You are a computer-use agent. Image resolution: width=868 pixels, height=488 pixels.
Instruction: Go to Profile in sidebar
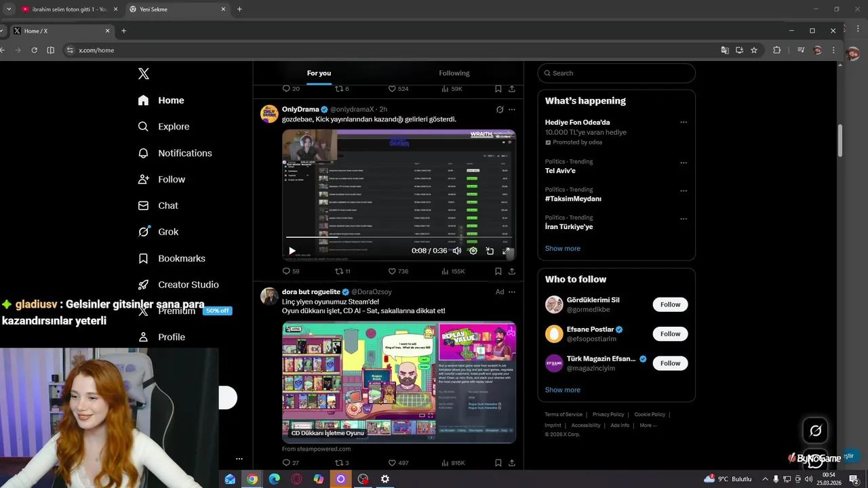tap(161, 337)
